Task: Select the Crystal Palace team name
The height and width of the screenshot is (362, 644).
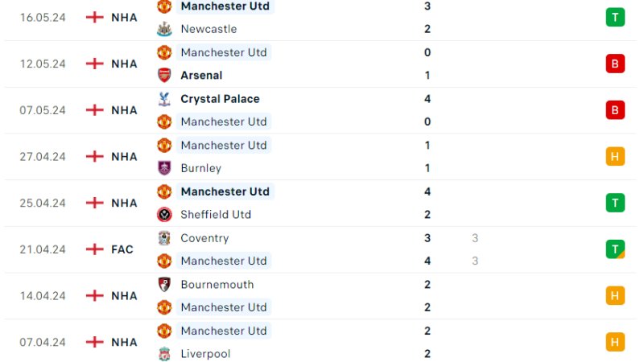Action: 220,99
